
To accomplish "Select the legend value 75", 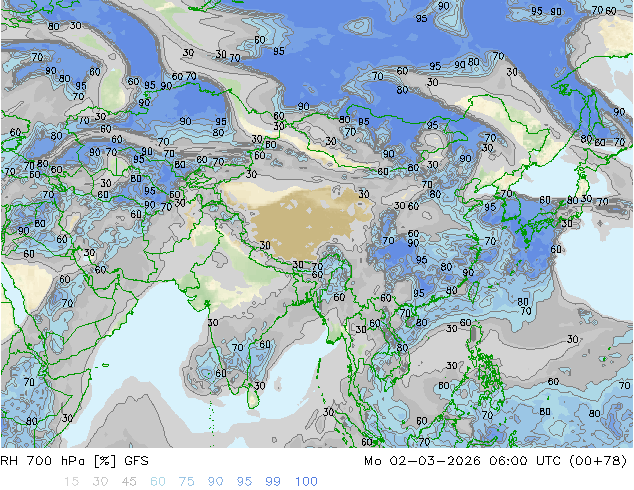I will [x=186, y=482].
